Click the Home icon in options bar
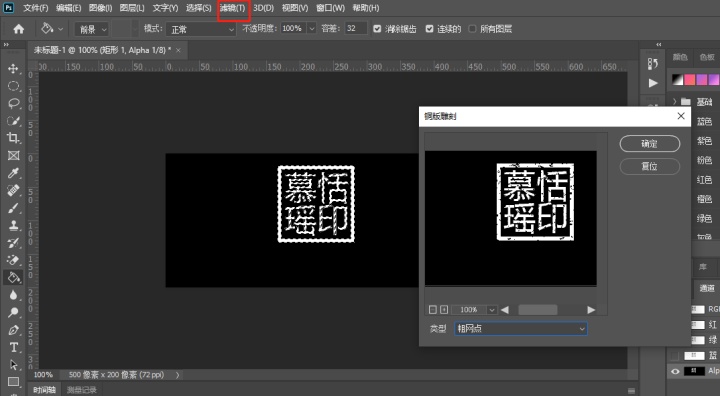720x396 pixels. point(18,29)
